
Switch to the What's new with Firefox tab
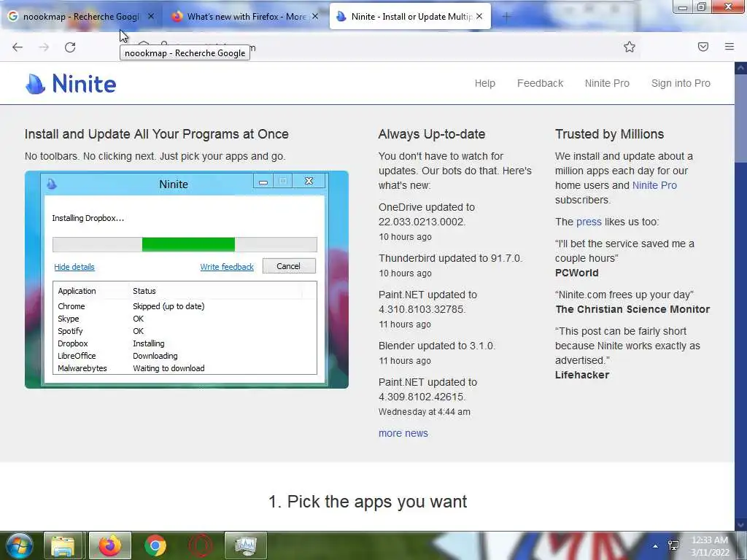(x=247, y=17)
